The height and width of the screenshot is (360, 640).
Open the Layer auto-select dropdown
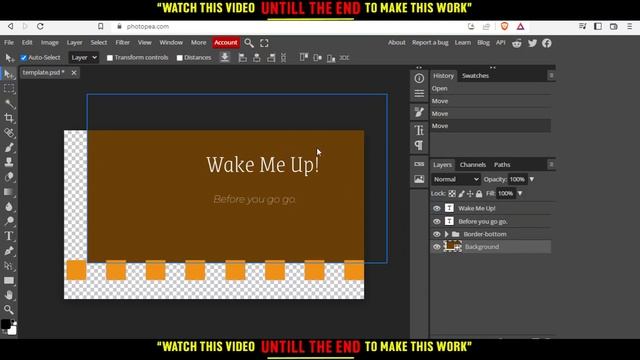click(84, 58)
